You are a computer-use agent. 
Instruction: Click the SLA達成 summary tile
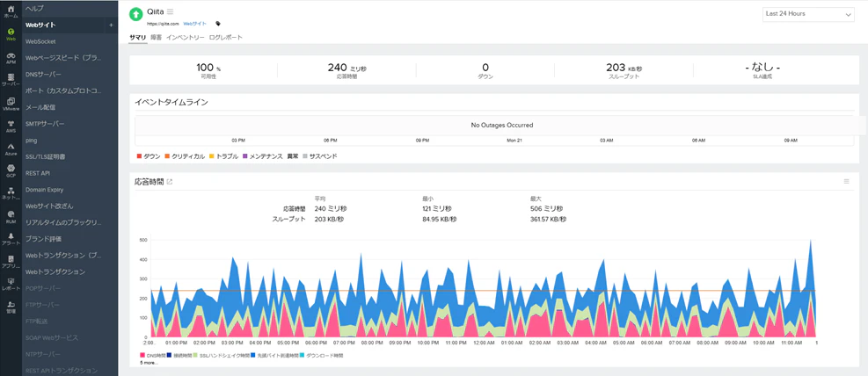pyautogui.click(x=762, y=71)
